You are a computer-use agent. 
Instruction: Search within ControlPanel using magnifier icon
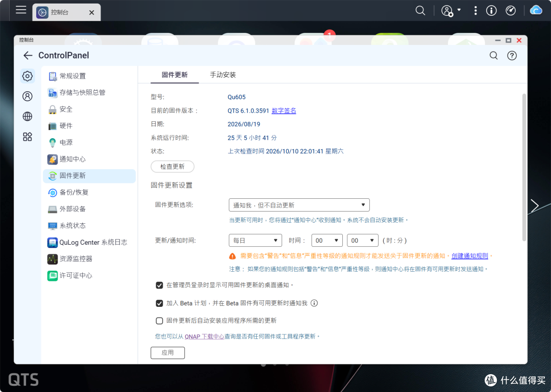tap(494, 56)
